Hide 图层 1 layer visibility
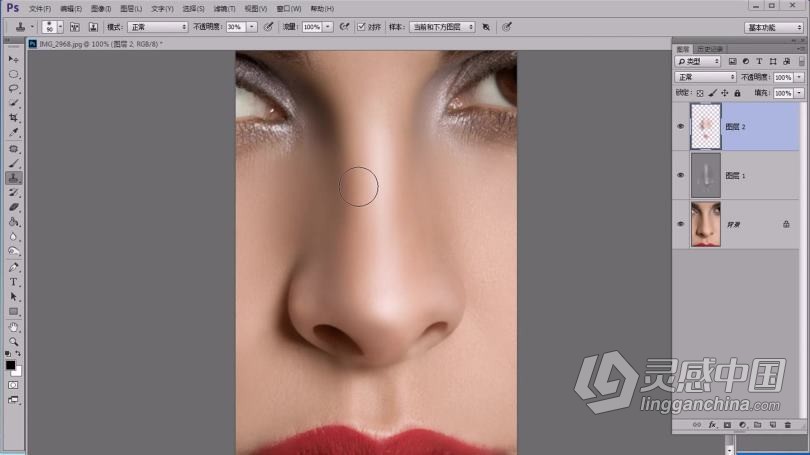 [x=680, y=176]
